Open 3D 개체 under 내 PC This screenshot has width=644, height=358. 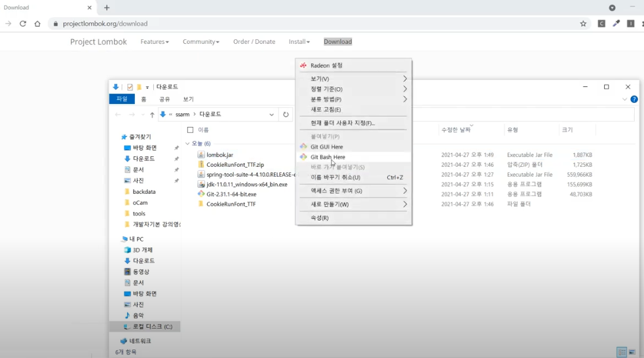tap(142, 250)
